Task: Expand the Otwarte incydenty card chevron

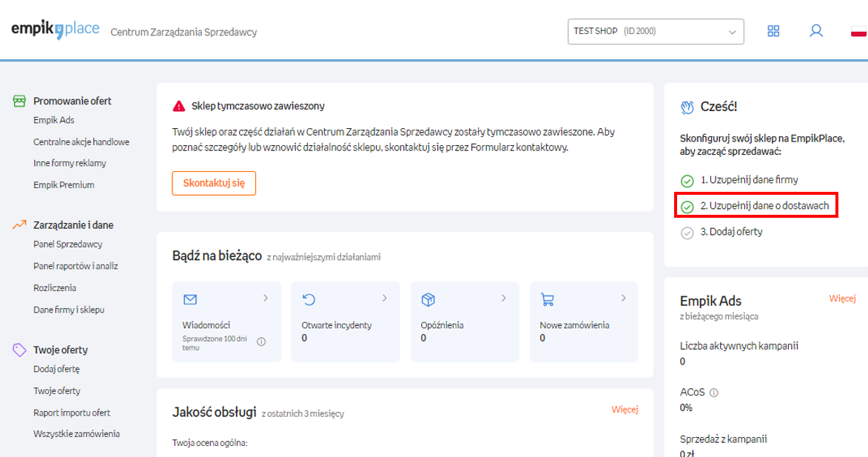Action: (x=384, y=298)
